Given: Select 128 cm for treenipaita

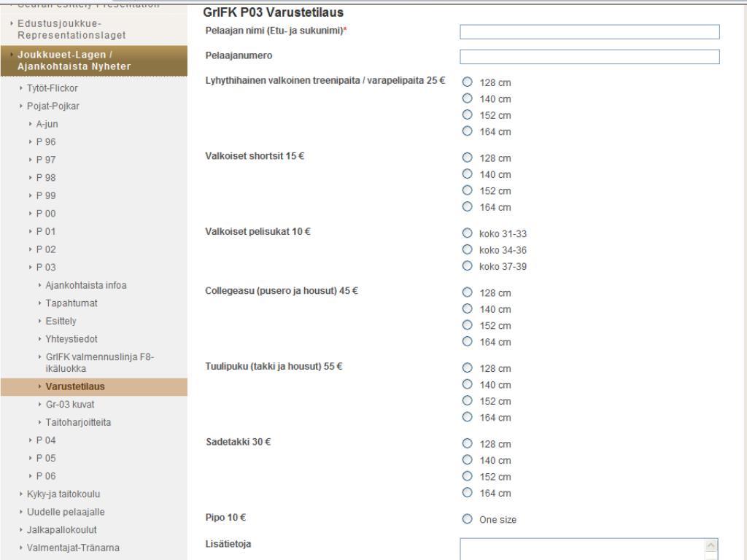Looking at the screenshot, I should (x=468, y=82).
